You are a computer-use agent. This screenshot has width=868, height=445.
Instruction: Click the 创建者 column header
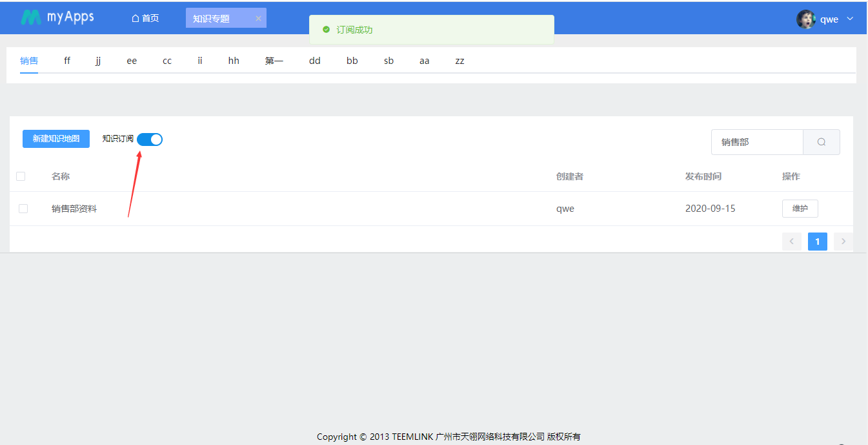[x=570, y=176]
